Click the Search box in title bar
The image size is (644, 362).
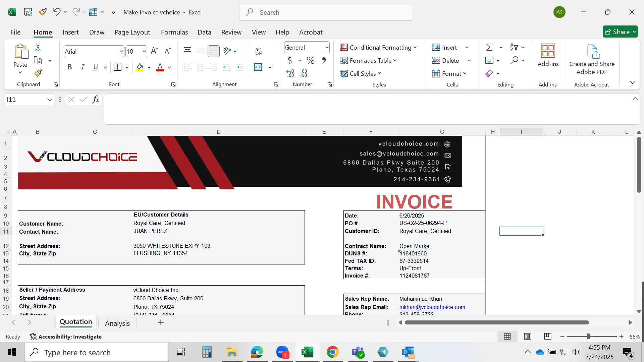tap(326, 12)
